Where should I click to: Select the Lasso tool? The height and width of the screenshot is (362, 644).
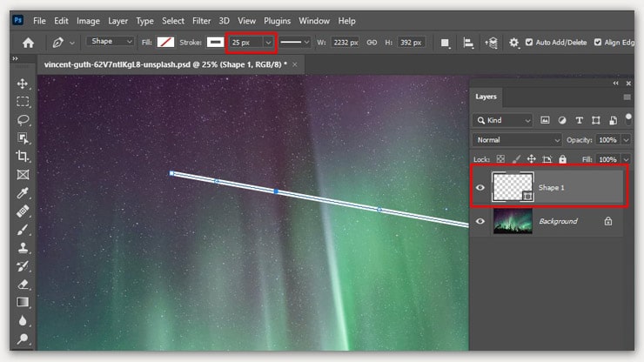point(23,120)
